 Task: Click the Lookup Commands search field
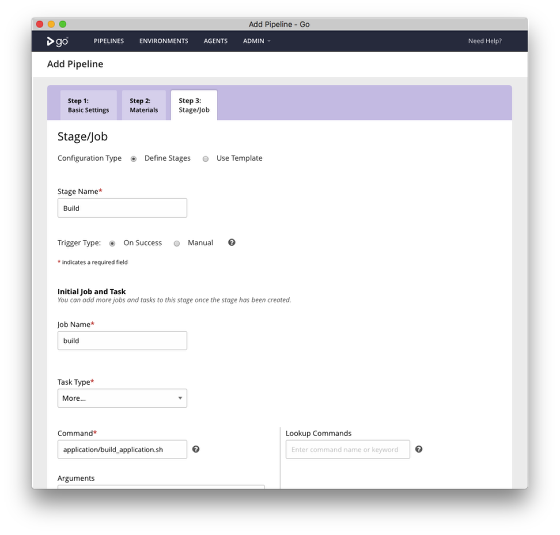(348, 449)
